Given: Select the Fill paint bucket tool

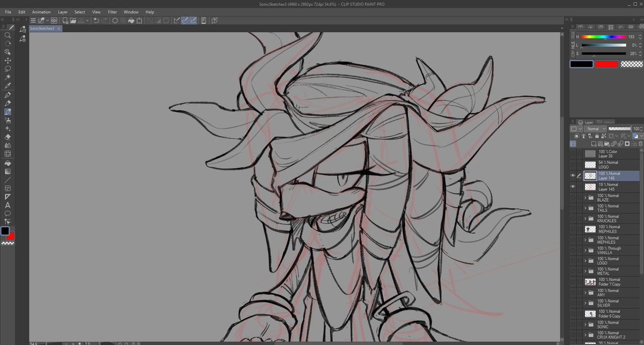Looking at the screenshot, I should (x=8, y=163).
